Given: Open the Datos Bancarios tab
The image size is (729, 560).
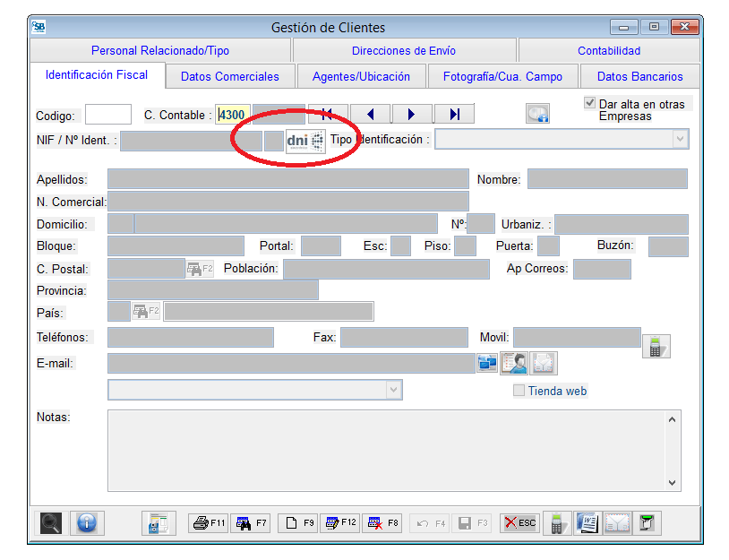Looking at the screenshot, I should [x=639, y=76].
